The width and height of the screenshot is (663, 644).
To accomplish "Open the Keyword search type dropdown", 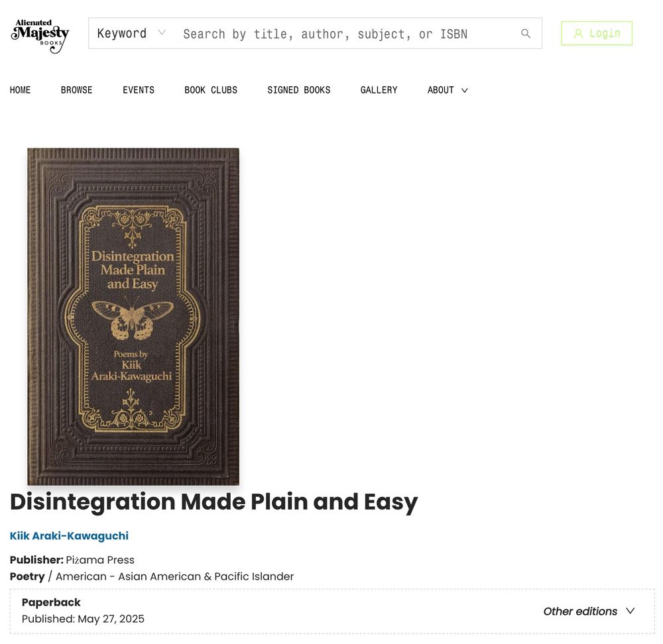I will pyautogui.click(x=131, y=33).
